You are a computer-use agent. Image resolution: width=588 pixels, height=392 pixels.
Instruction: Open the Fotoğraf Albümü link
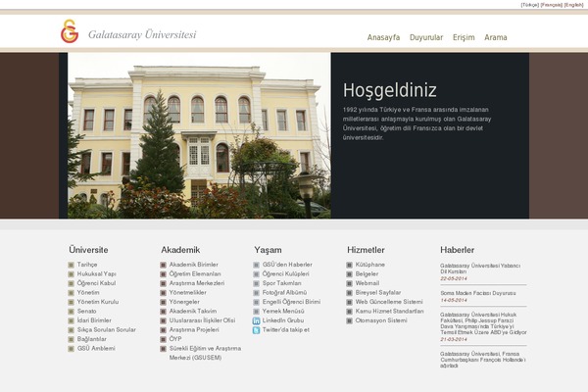point(284,293)
